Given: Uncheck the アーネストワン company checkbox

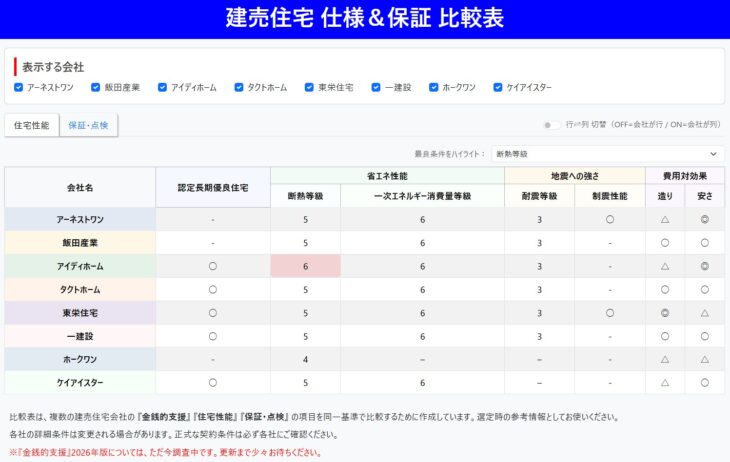Looking at the screenshot, I should tap(19, 87).
